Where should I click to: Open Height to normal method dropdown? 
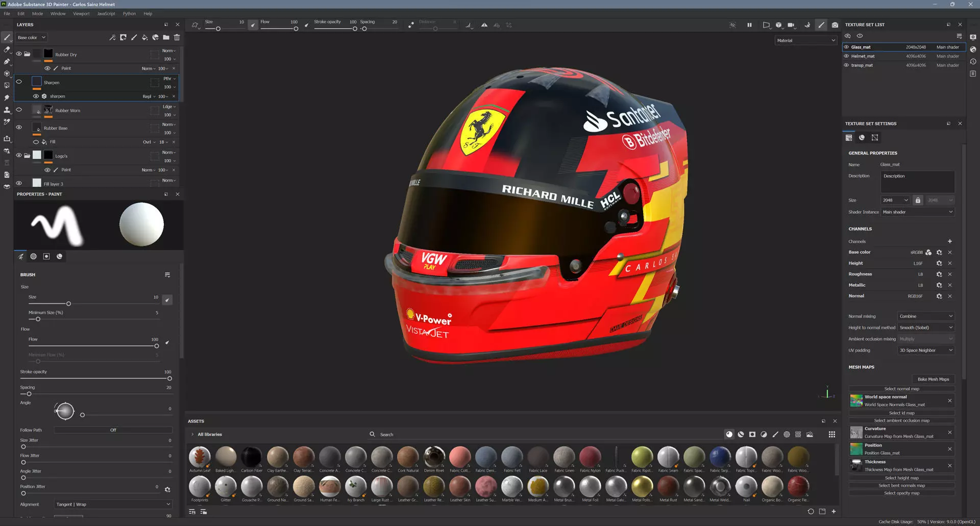pyautogui.click(x=926, y=328)
